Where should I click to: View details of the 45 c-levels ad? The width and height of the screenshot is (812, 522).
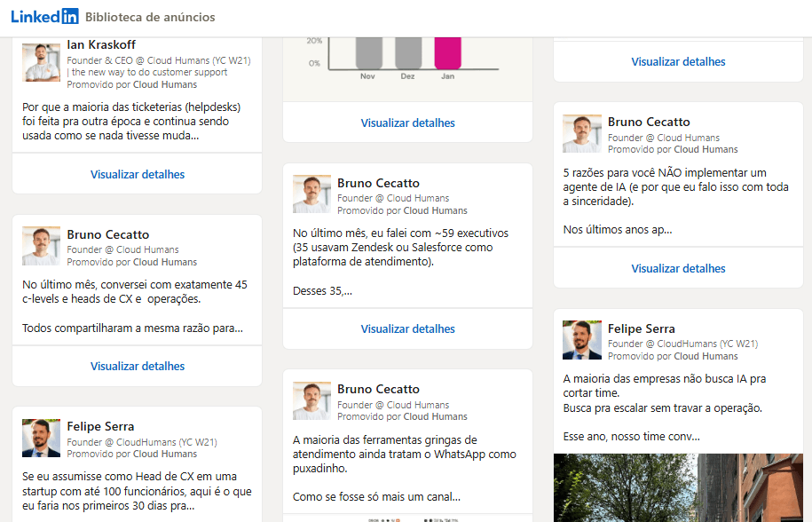[138, 366]
